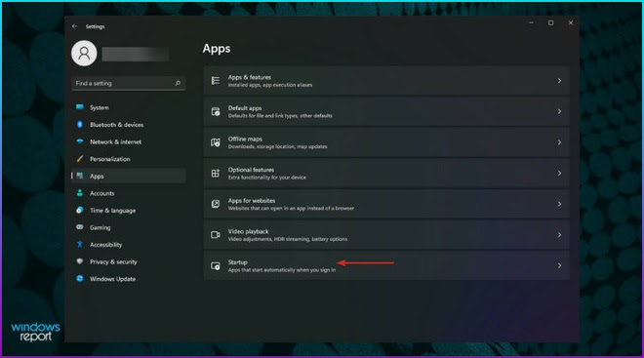Click the Windows Update sync icon

pyautogui.click(x=80, y=278)
